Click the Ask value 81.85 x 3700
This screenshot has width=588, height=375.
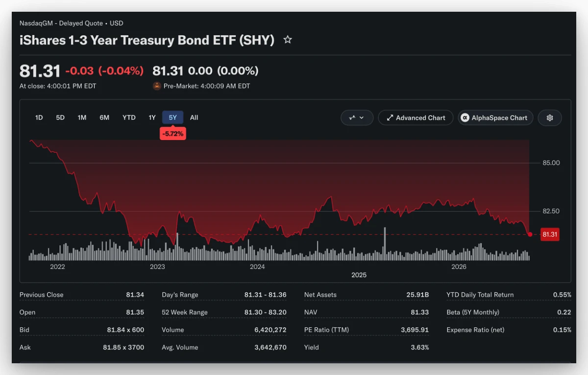(x=123, y=348)
